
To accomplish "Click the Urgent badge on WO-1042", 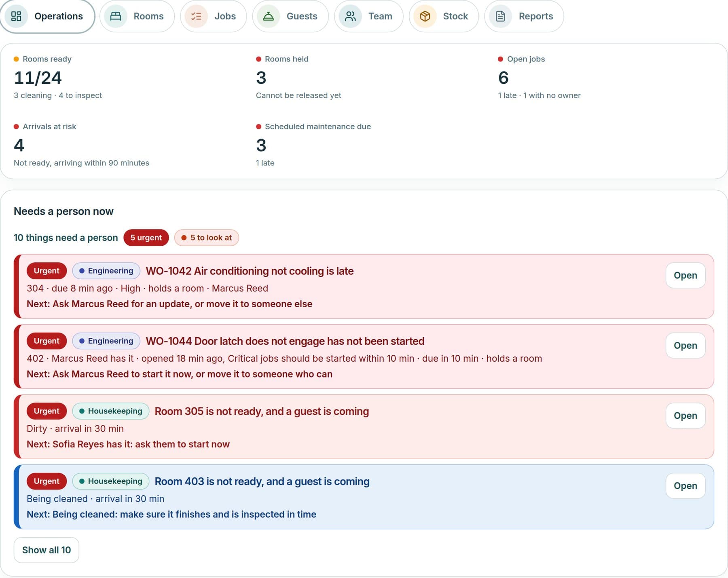I will pos(47,271).
